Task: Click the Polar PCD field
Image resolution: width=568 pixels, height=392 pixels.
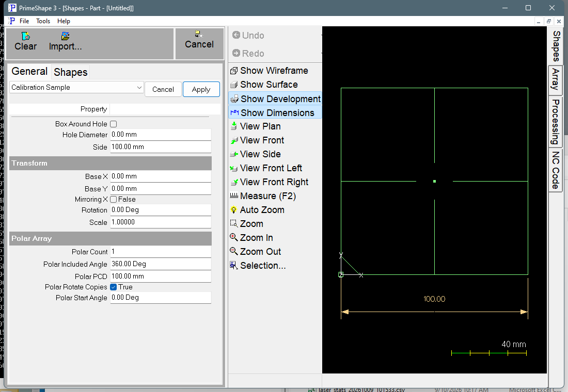Action: pos(161,276)
